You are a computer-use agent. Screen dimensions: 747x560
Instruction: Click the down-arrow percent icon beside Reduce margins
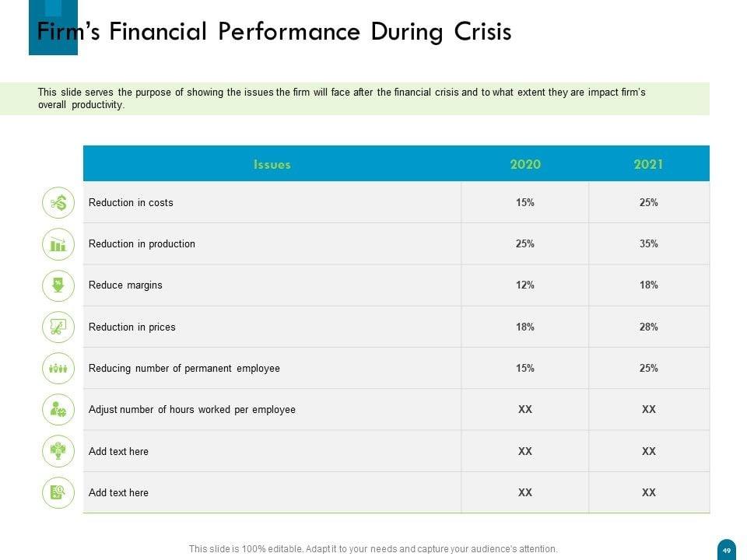tap(58, 285)
